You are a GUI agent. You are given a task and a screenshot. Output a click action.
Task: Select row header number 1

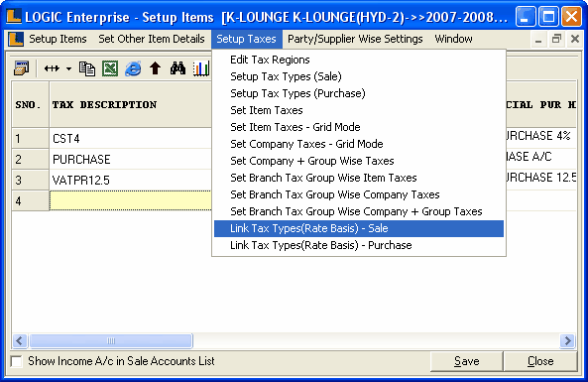pyautogui.click(x=30, y=139)
